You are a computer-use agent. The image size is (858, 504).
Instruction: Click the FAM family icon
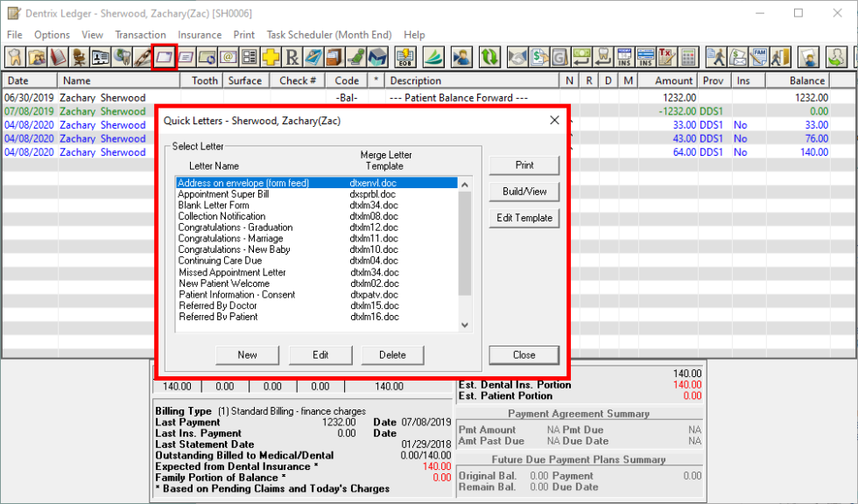759,58
